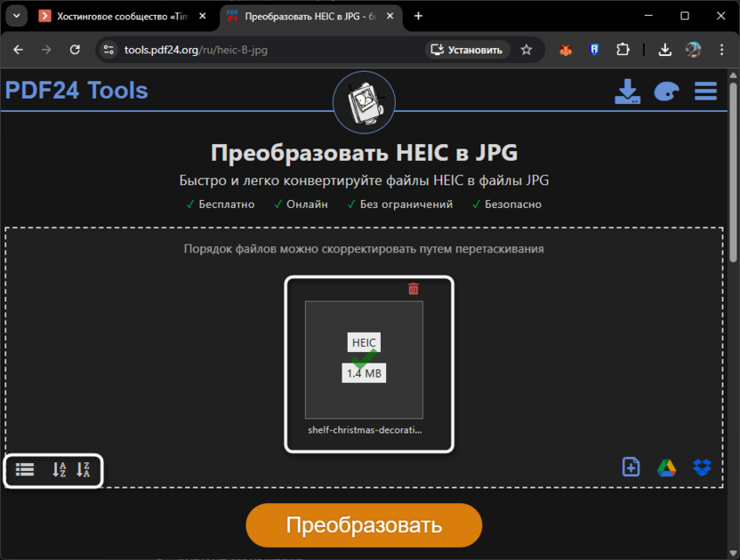
Task: Open the PDF24 hamburger menu
Action: coord(704,91)
